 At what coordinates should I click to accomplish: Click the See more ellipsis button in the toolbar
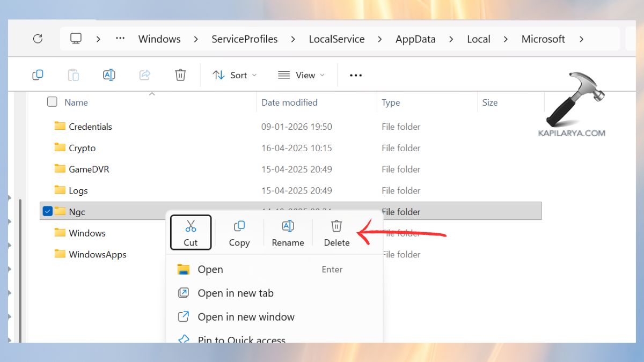point(355,75)
